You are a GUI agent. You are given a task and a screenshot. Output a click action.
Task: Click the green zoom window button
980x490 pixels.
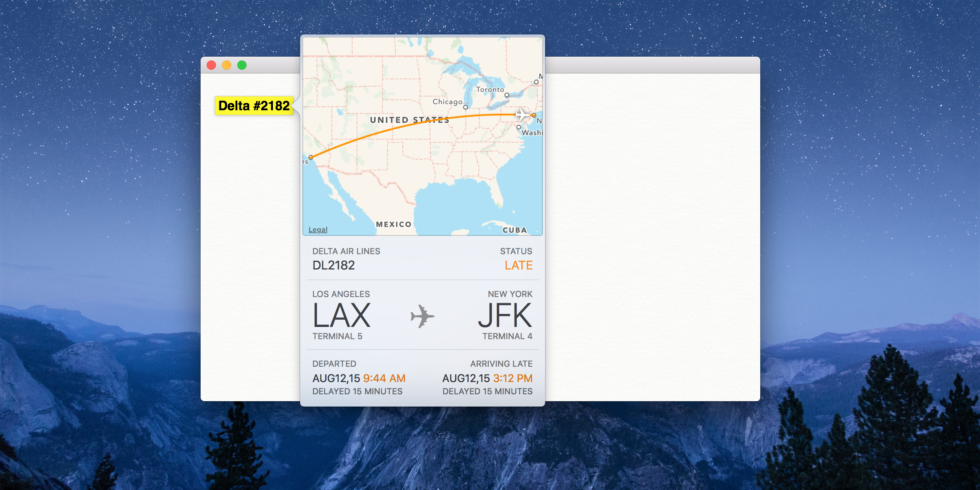(242, 65)
